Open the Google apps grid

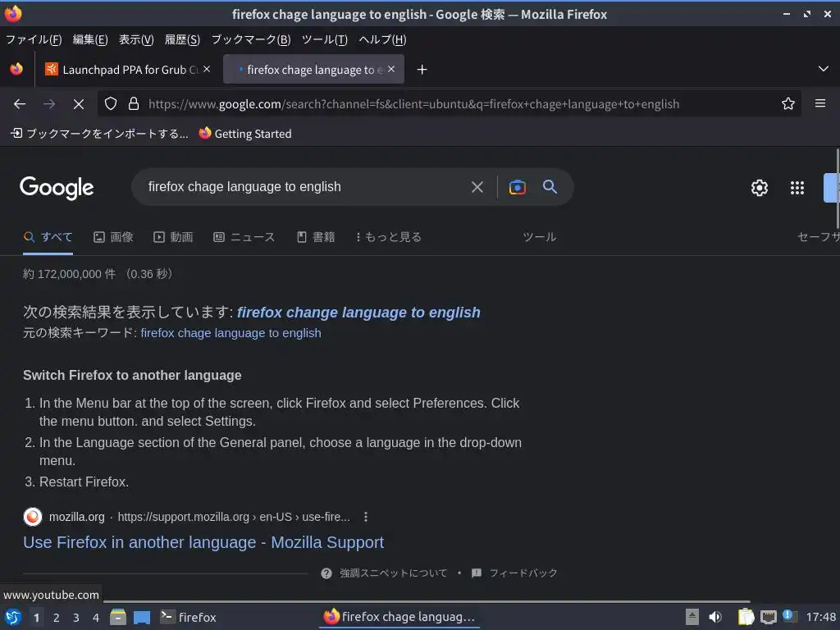(797, 188)
